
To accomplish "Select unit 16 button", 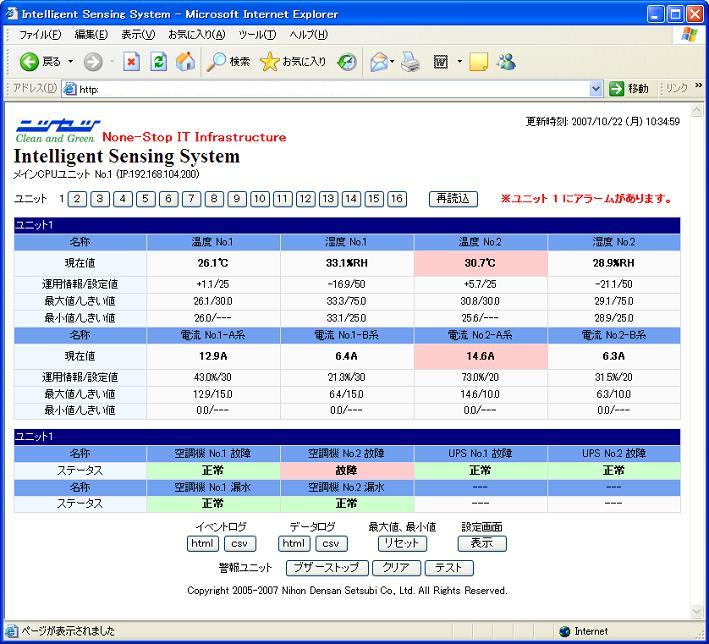I will 397,199.
